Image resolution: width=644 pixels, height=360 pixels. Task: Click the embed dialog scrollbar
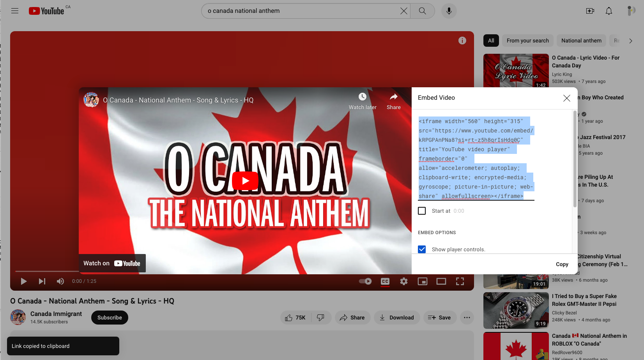[575, 159]
